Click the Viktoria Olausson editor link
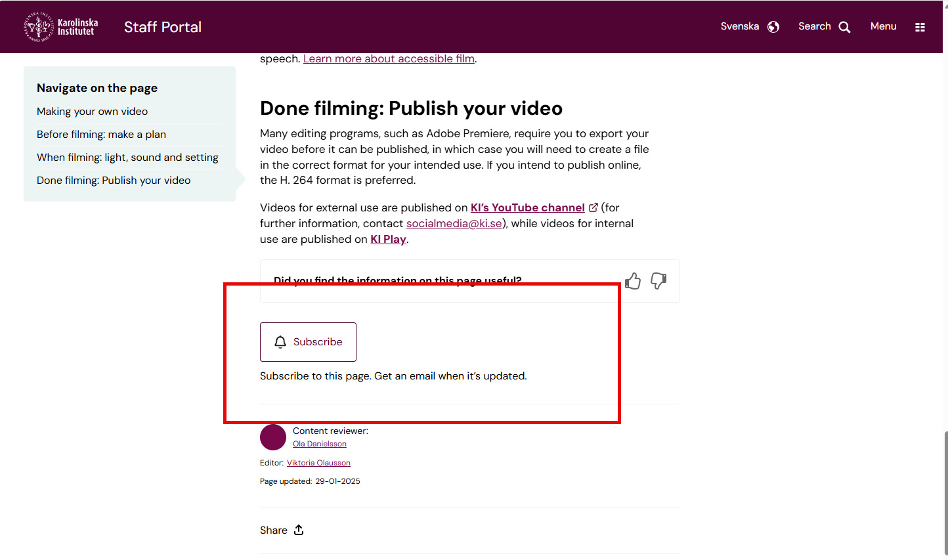The width and height of the screenshot is (948, 560). coord(318,462)
